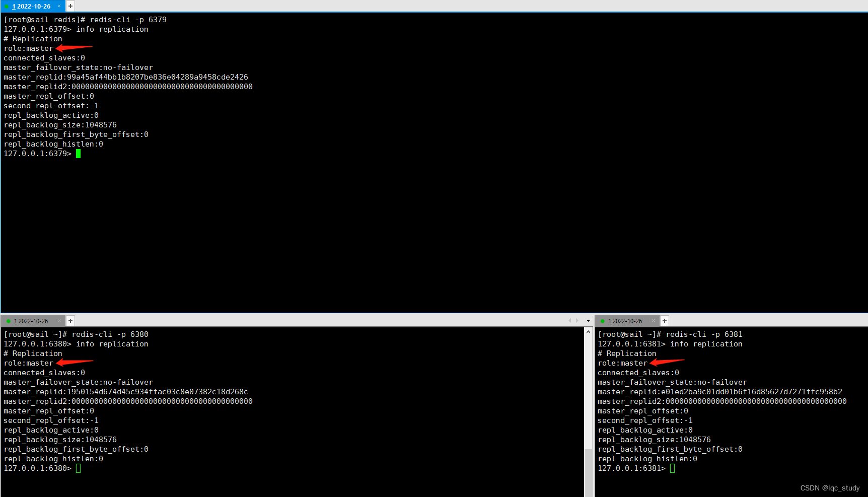Image resolution: width=868 pixels, height=497 pixels.
Task: Click 'second_repl_offset:-1' in the 6379 terminal
Action: [51, 106]
